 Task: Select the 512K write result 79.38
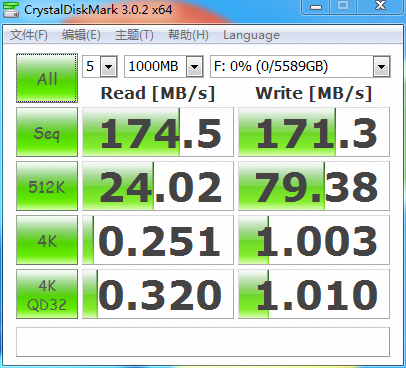(x=314, y=186)
